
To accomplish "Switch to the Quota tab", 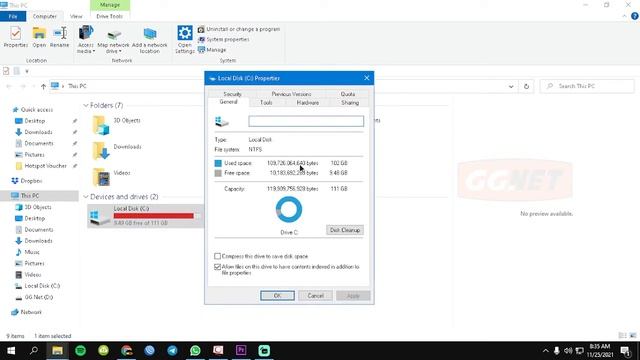I will point(348,94).
